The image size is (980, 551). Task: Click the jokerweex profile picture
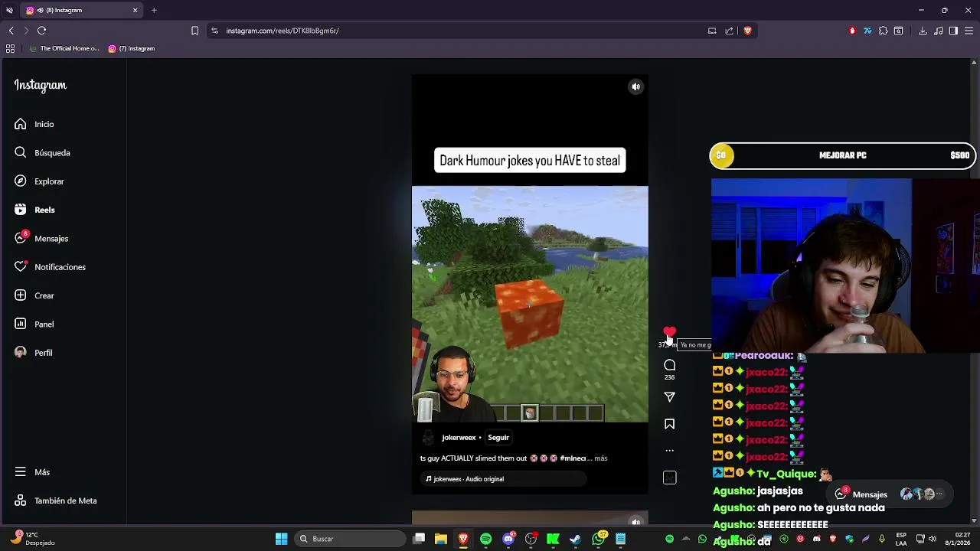tap(428, 438)
